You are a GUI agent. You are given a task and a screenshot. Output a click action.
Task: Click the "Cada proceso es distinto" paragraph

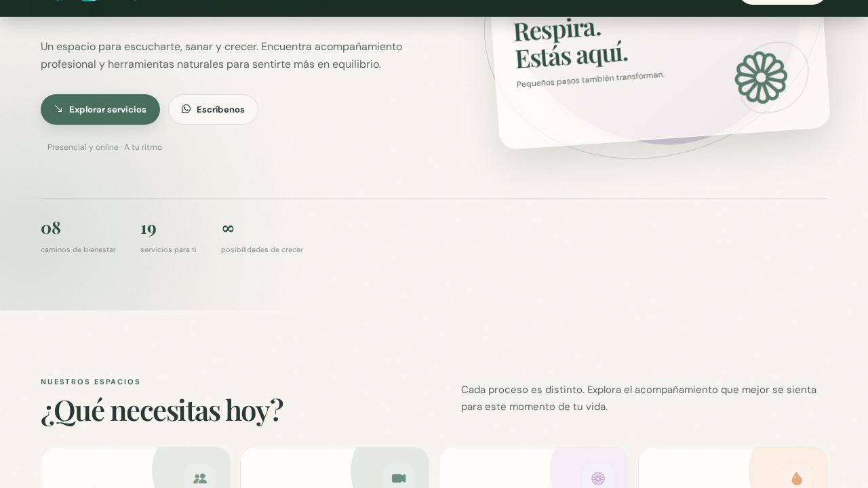pos(639,398)
